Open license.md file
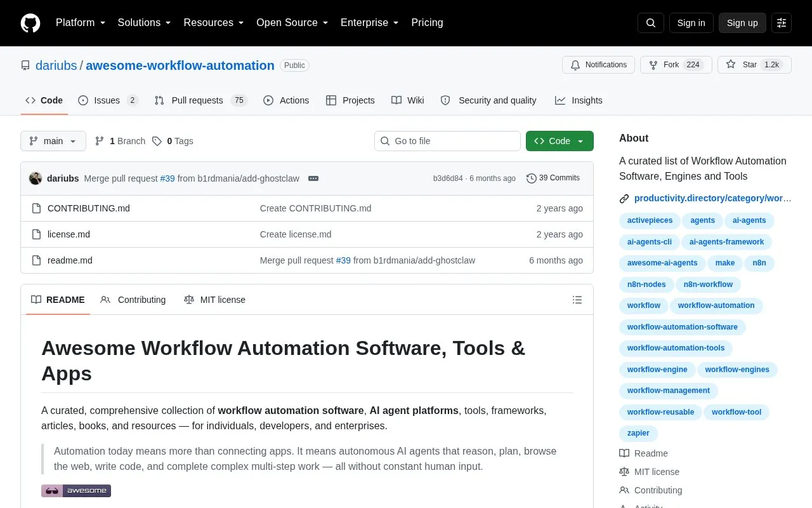This screenshot has height=508, width=812. [69, 234]
